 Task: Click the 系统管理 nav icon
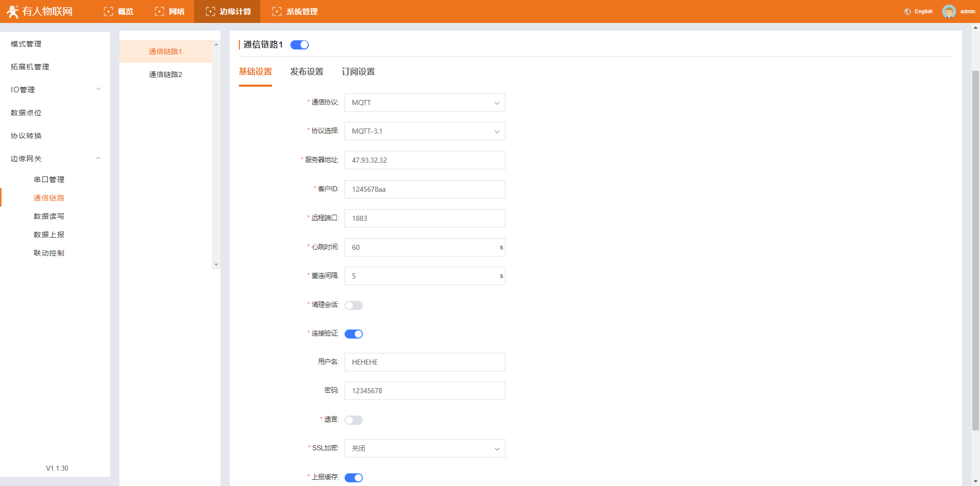tap(277, 11)
